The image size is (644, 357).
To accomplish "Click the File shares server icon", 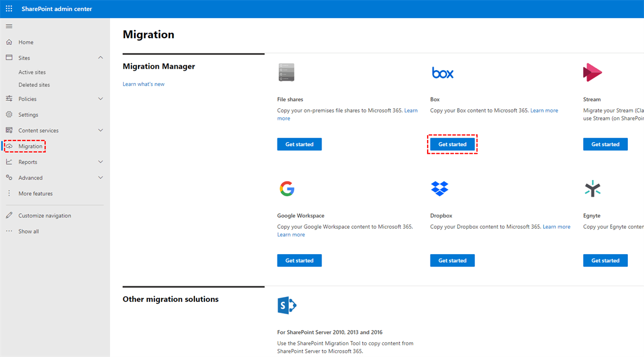I will click(287, 72).
